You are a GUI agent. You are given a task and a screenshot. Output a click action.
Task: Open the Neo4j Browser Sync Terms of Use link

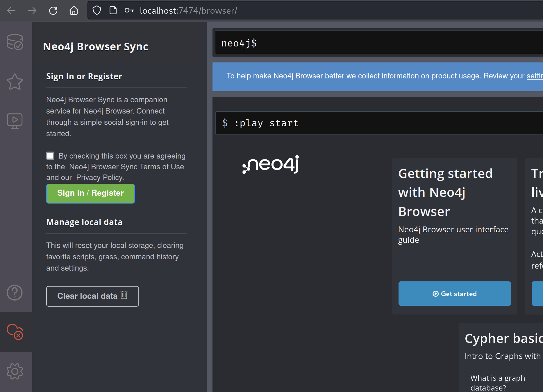[x=126, y=167]
